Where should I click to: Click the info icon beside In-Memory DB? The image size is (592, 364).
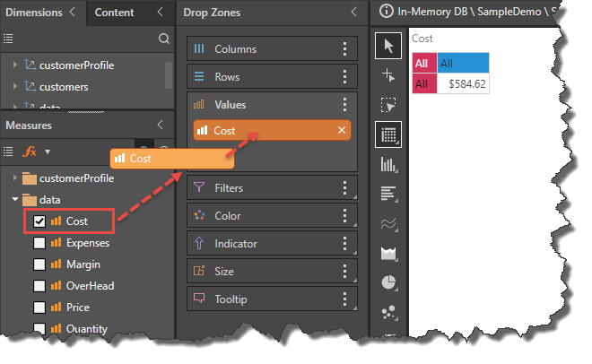pyautogui.click(x=387, y=12)
